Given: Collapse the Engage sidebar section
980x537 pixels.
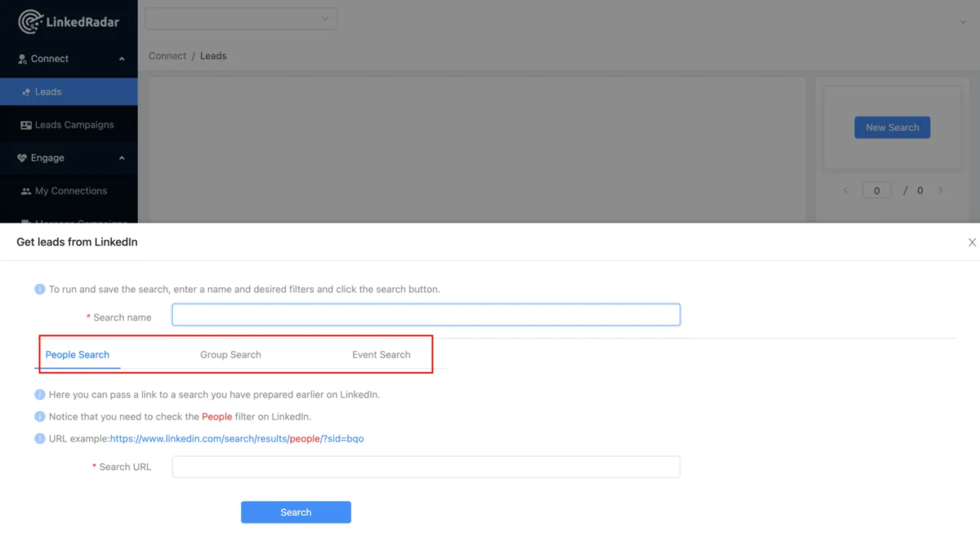Looking at the screenshot, I should coord(122,158).
